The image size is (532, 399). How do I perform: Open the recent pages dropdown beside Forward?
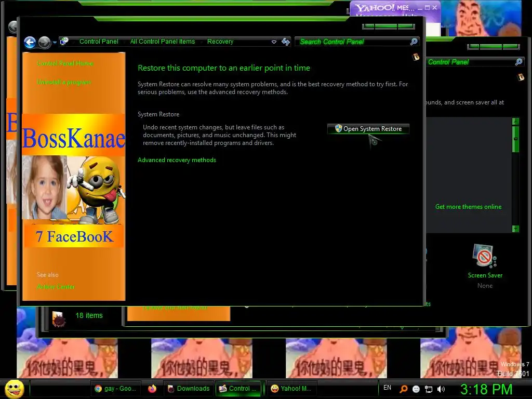tap(55, 43)
